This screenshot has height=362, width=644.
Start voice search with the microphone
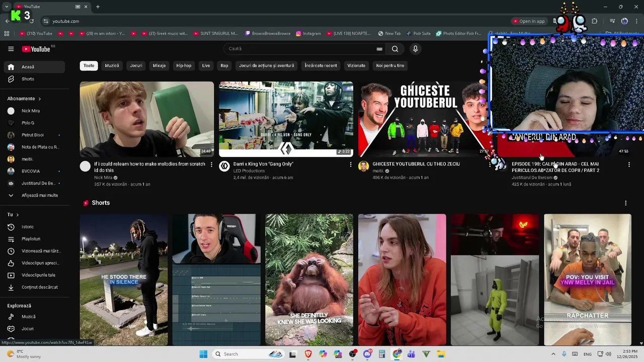tap(415, 49)
